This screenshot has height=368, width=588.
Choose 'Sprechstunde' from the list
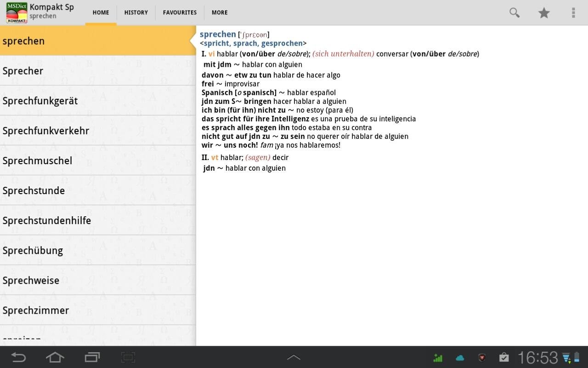click(x=98, y=190)
